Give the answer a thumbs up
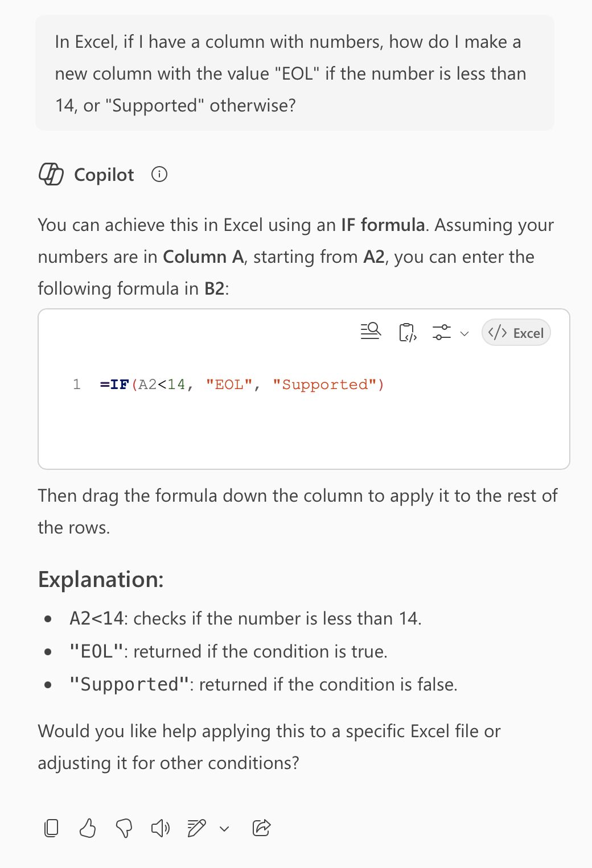 click(x=88, y=828)
